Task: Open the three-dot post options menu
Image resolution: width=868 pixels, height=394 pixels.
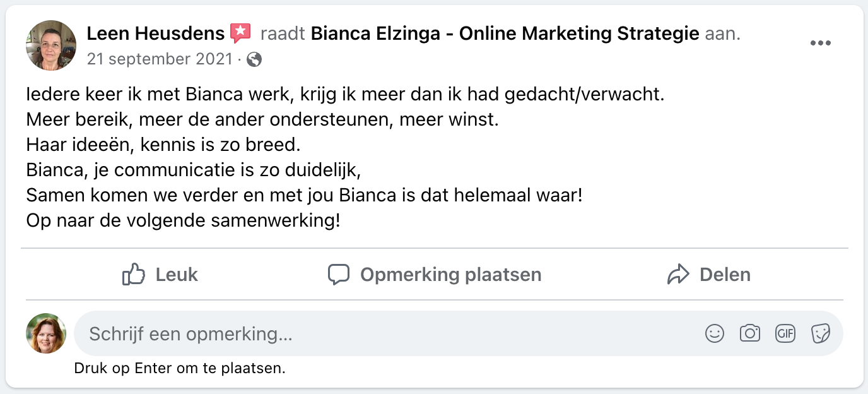Action: point(821,43)
